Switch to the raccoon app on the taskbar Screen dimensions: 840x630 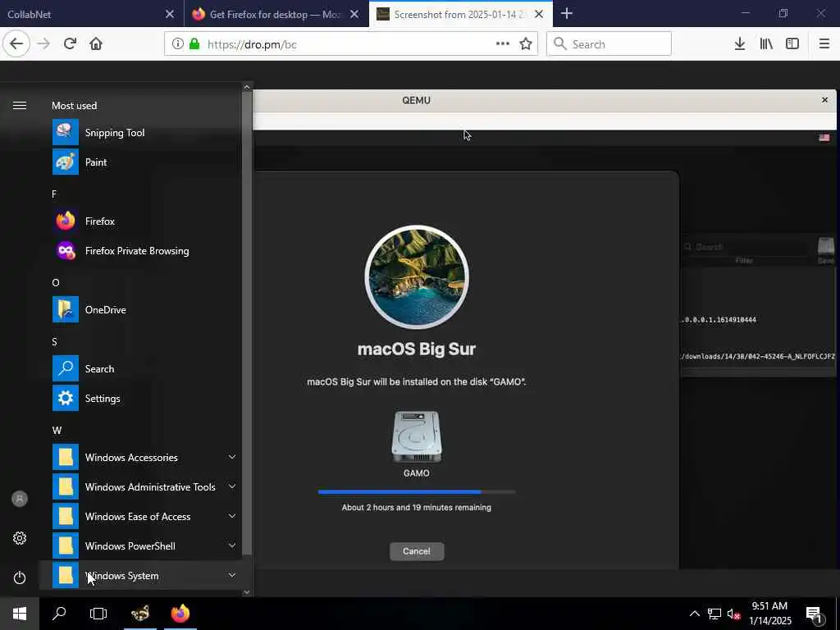point(140,614)
